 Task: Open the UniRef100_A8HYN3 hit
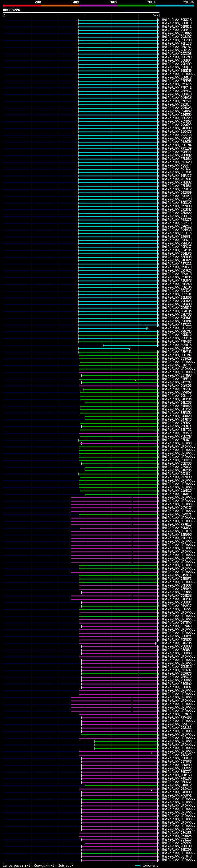point(177,352)
